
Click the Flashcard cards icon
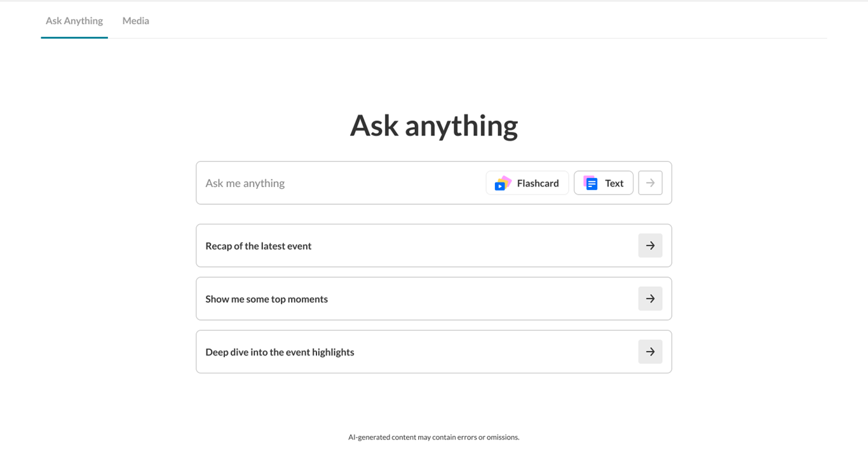(503, 183)
